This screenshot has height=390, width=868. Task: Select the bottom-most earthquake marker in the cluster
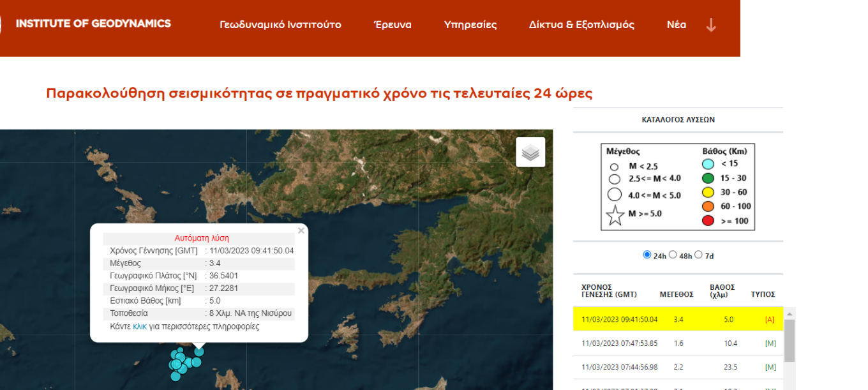pyautogui.click(x=176, y=376)
